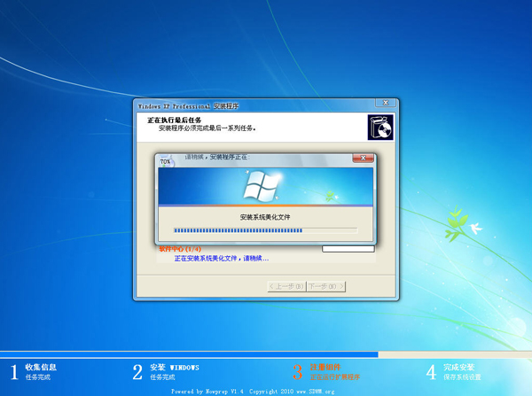
Task: Click the blue progress bar in popup
Action: coord(266,230)
